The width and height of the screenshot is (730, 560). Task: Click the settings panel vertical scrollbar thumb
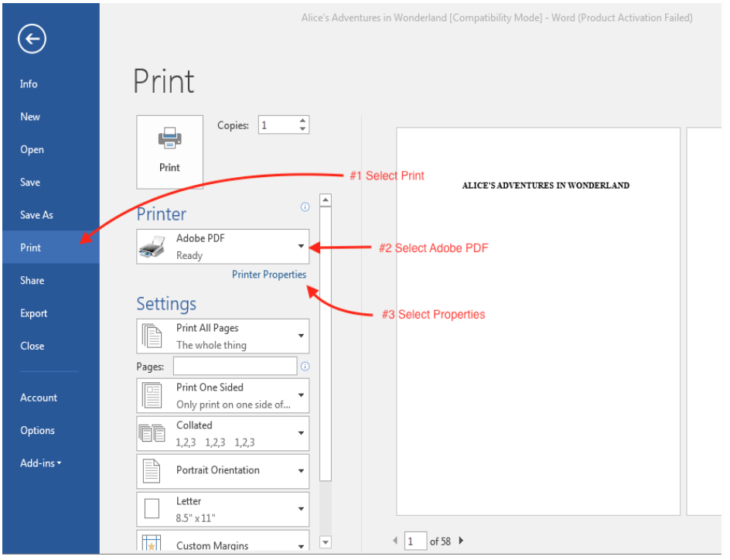pos(326,344)
